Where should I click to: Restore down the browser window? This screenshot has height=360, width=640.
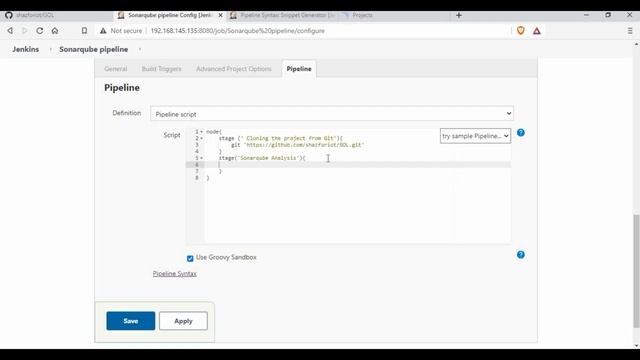pos(608,15)
